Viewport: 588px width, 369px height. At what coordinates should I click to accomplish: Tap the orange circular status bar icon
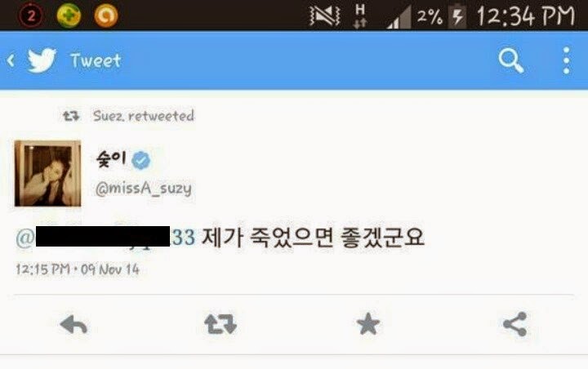coord(105,16)
